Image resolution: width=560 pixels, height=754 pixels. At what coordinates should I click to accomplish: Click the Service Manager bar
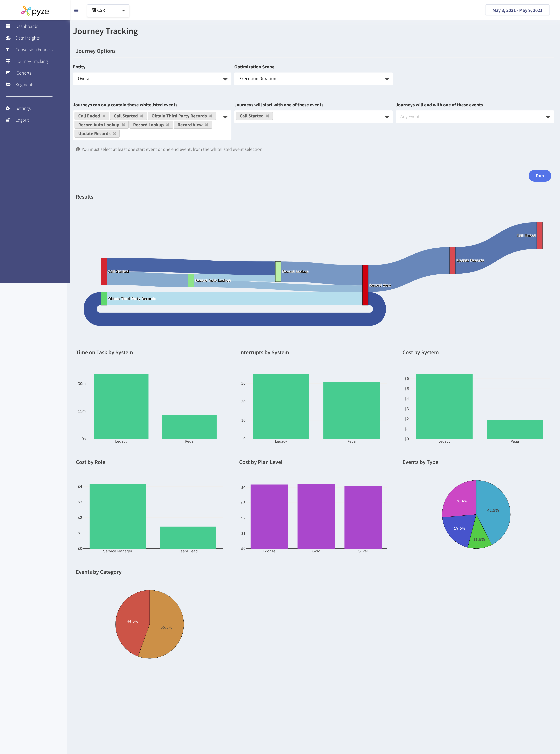118,516
